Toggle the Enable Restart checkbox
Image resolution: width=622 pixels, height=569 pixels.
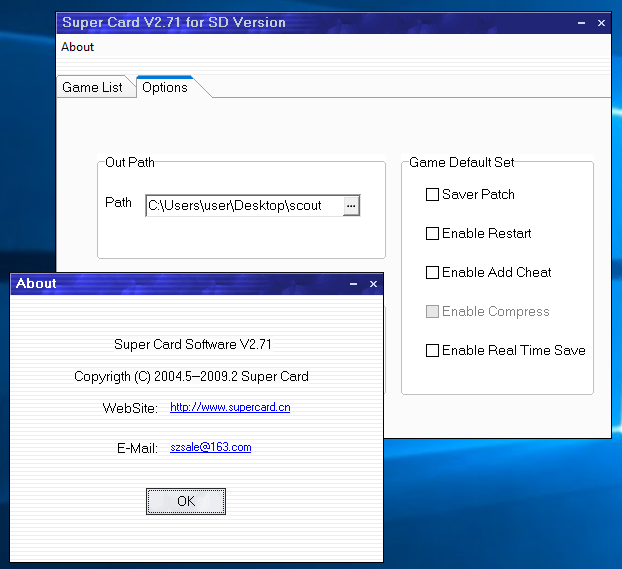click(432, 233)
